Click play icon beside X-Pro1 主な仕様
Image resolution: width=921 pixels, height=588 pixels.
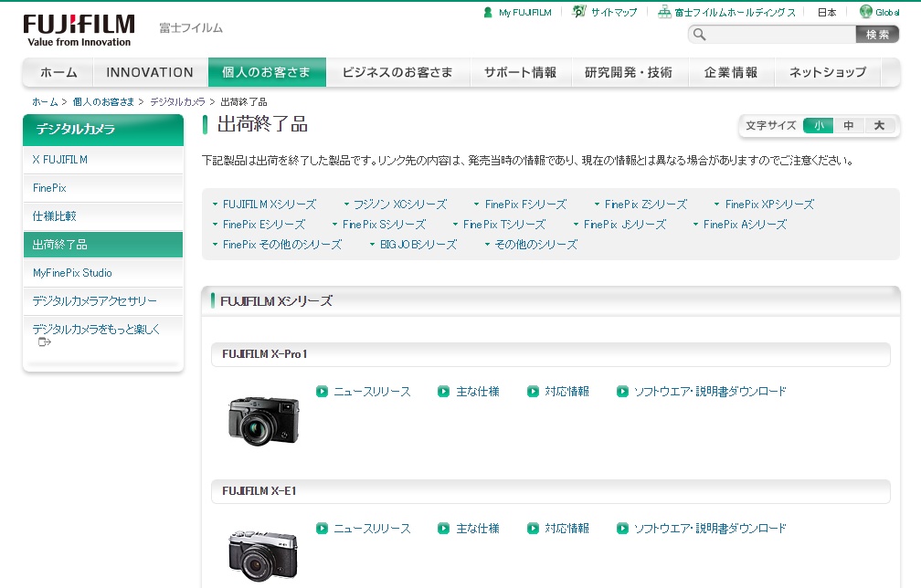pyautogui.click(x=443, y=392)
